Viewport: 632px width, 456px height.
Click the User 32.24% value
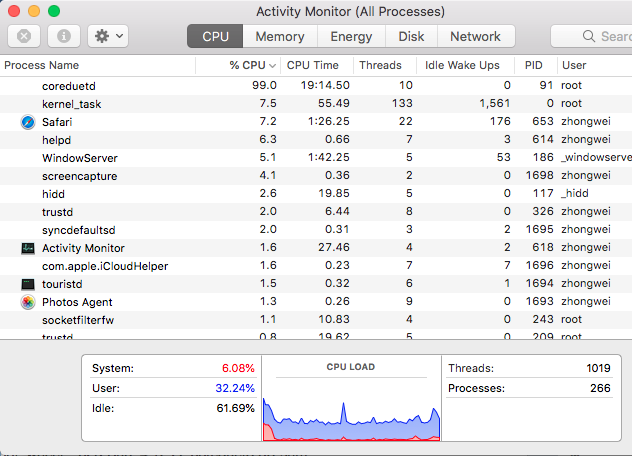coord(235,388)
